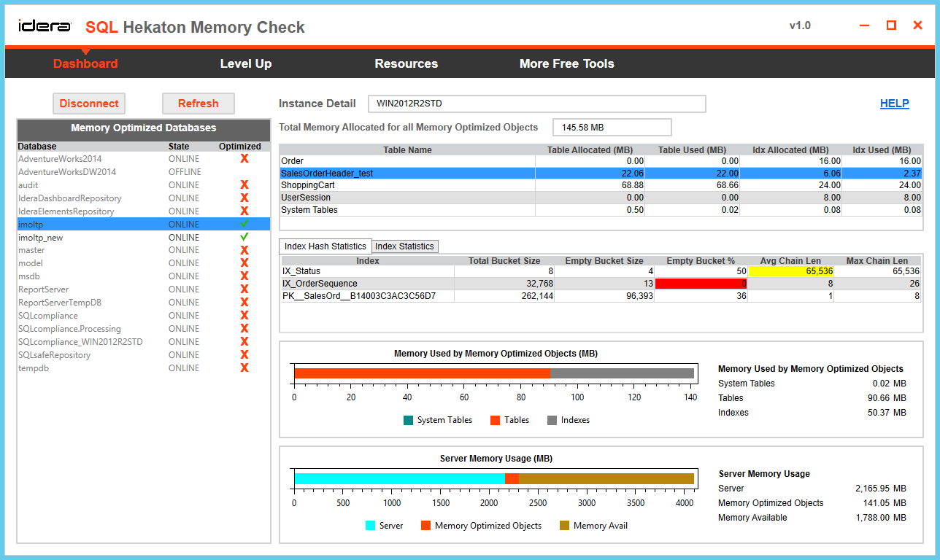Open the HELP link

tap(894, 103)
